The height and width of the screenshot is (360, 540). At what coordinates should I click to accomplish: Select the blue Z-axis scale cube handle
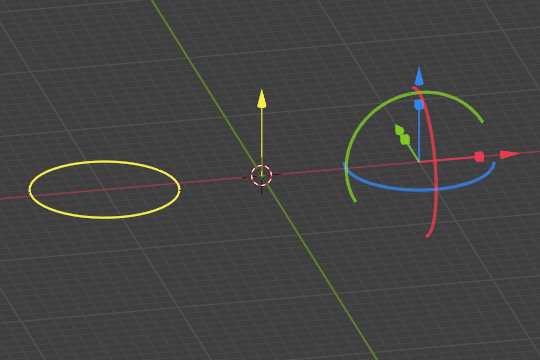coord(419,105)
